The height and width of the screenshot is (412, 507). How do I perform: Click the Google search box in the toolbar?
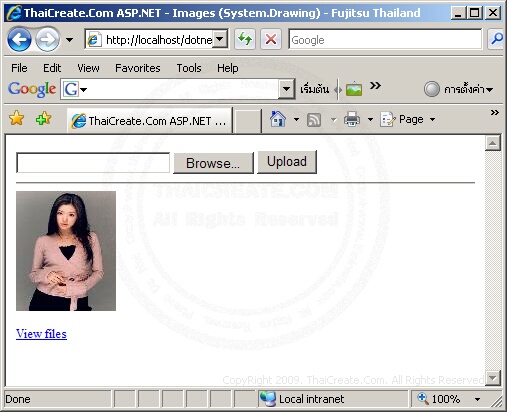tap(385, 40)
